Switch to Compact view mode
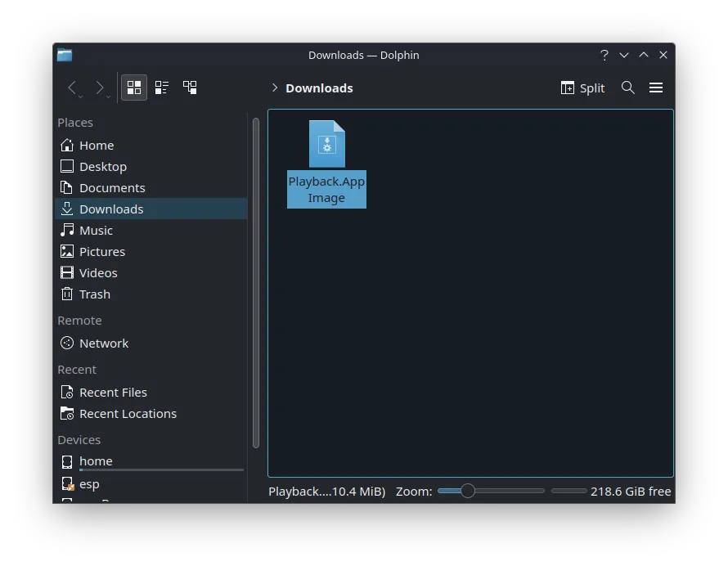 click(161, 88)
